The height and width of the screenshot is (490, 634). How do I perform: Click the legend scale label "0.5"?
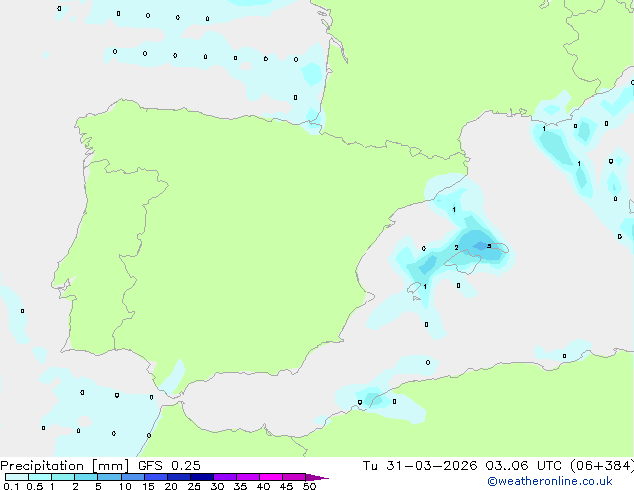click(35, 486)
